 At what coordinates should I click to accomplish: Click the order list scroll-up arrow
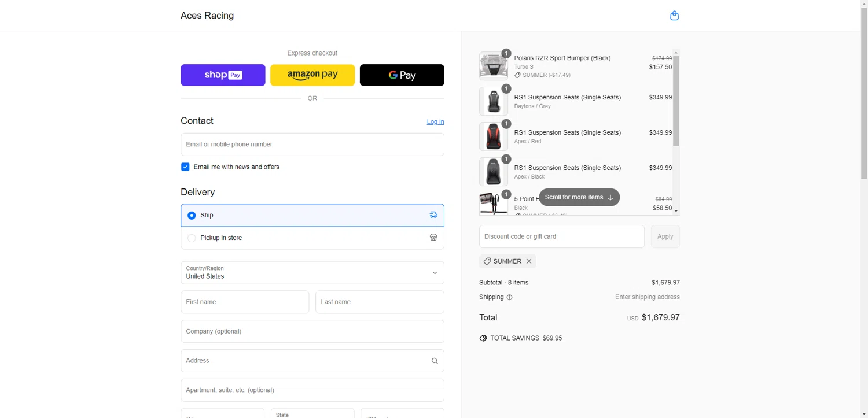pyautogui.click(x=676, y=53)
